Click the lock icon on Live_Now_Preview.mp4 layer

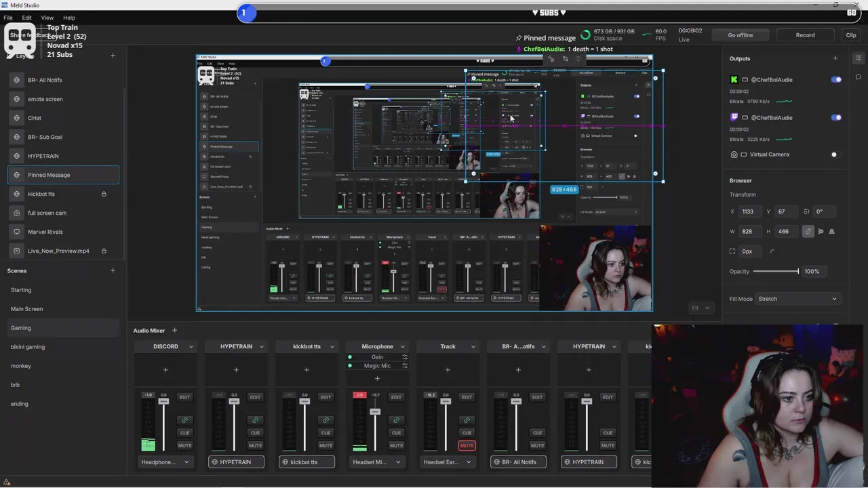(x=104, y=251)
